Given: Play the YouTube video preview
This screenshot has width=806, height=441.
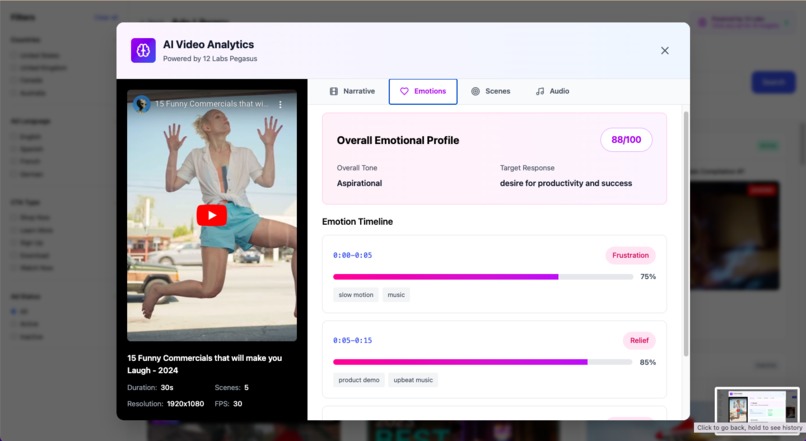Looking at the screenshot, I should [212, 215].
